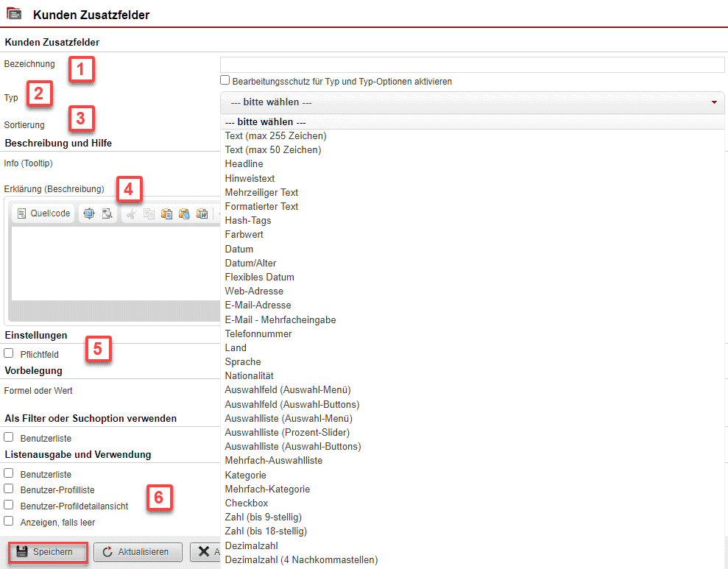Choose Farbwert option in the dropdown list
The width and height of the screenshot is (728, 569).
pyautogui.click(x=244, y=235)
